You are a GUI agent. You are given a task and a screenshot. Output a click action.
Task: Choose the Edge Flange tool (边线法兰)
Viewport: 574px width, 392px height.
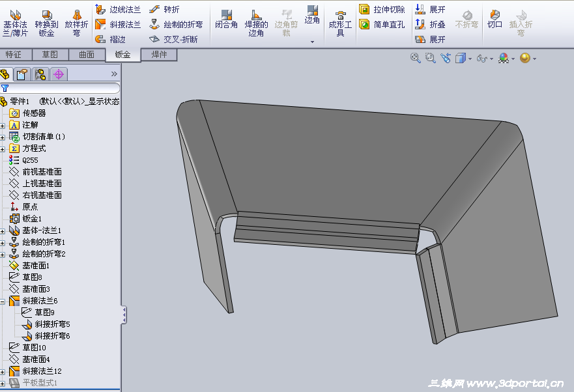coord(118,9)
